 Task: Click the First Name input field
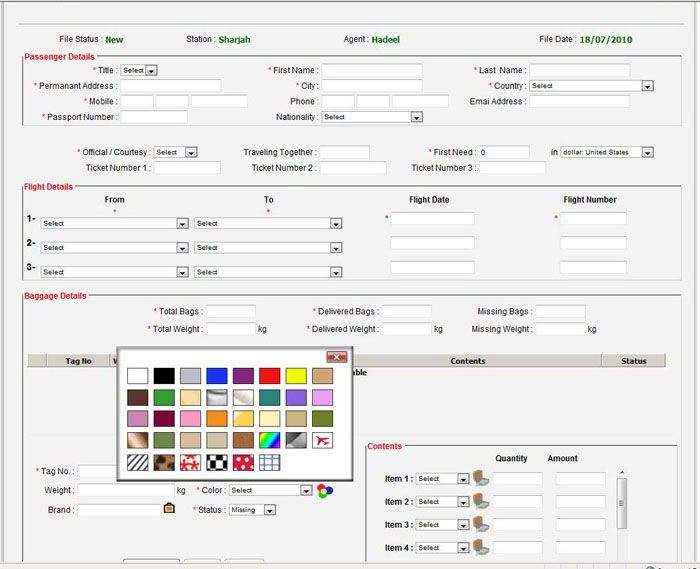pyautogui.click(x=371, y=71)
